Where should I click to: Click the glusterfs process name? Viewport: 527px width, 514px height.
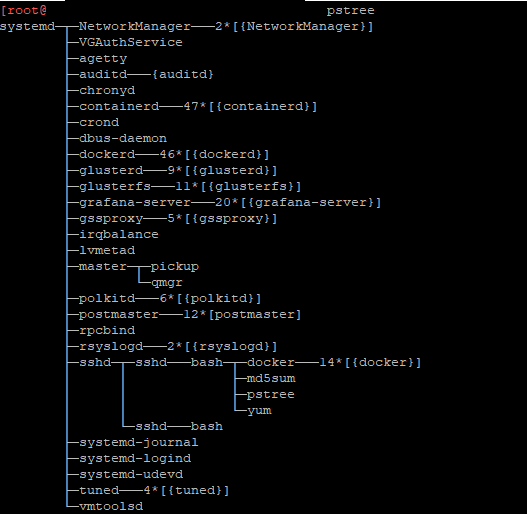coord(115,186)
